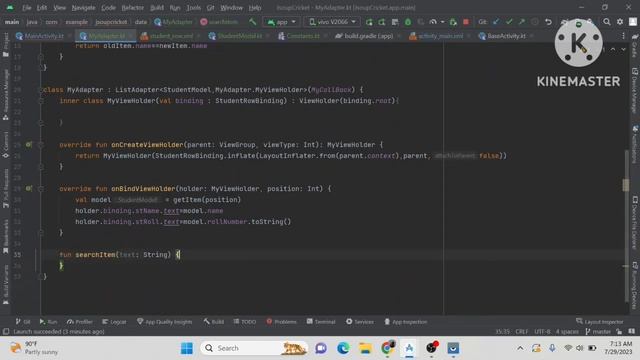This screenshot has width=640, height=360.
Task: Open the Project tool window sidebar icon
Action: coord(6,44)
